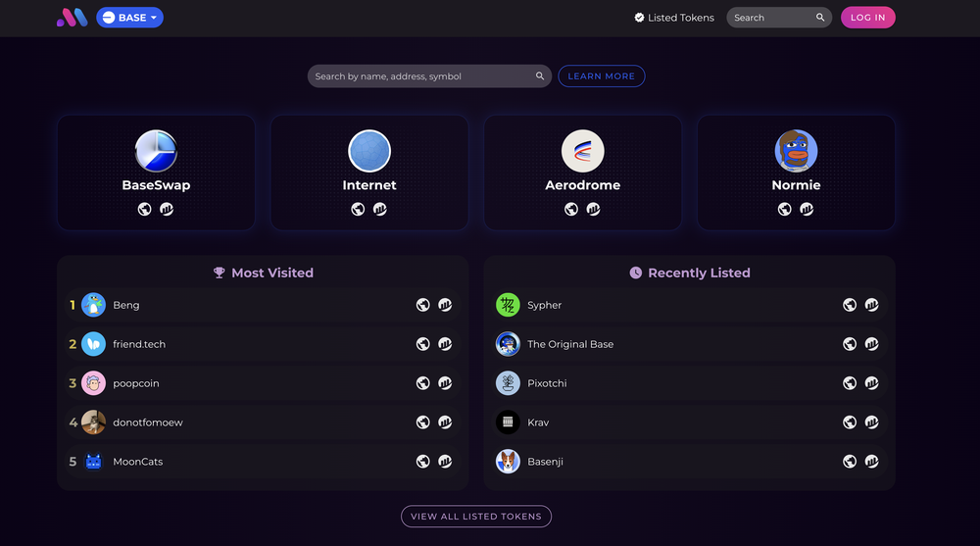Select friend.tech in Most Visited

tap(263, 344)
